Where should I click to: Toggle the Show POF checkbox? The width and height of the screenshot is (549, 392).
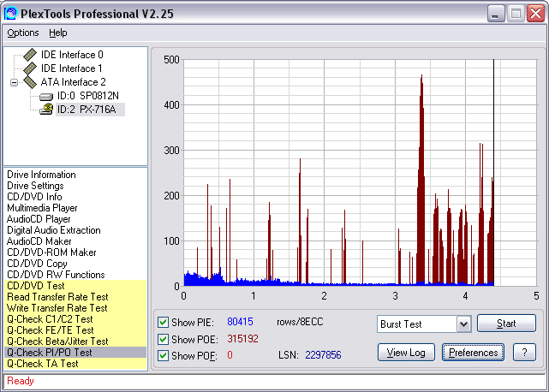coord(163,355)
